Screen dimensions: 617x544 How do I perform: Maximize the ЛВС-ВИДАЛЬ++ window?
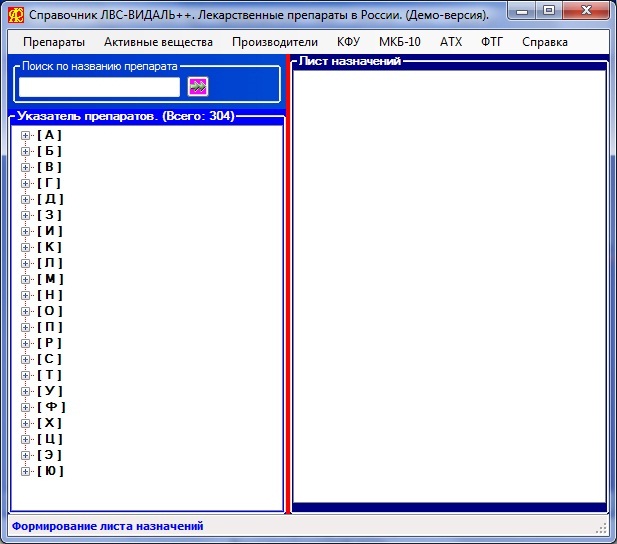pyautogui.click(x=549, y=11)
